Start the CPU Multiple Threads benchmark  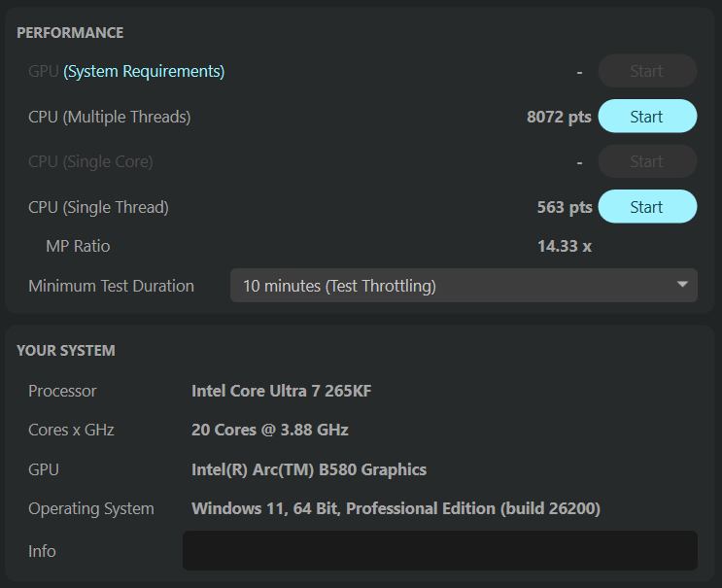coord(647,117)
